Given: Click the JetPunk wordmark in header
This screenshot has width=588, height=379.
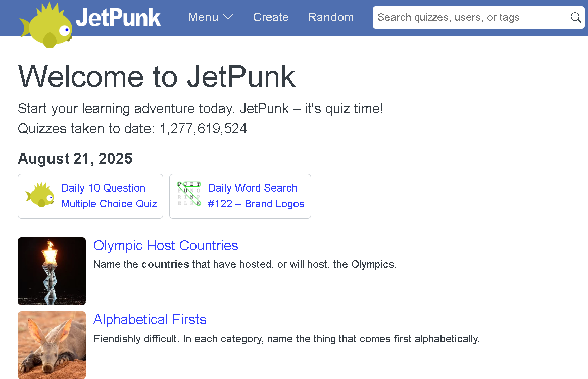Looking at the screenshot, I should click(x=118, y=17).
